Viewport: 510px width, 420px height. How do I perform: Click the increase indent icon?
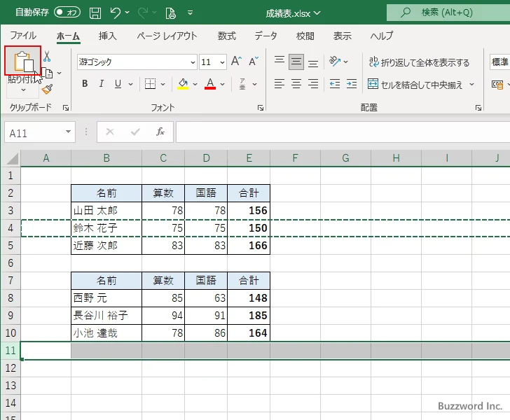pos(352,84)
